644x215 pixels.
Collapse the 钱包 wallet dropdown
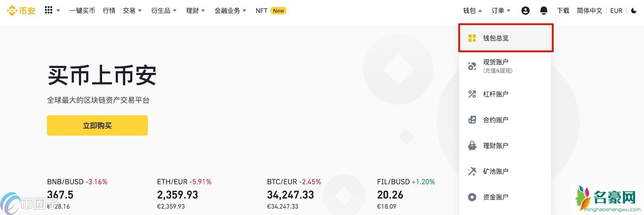click(x=472, y=10)
